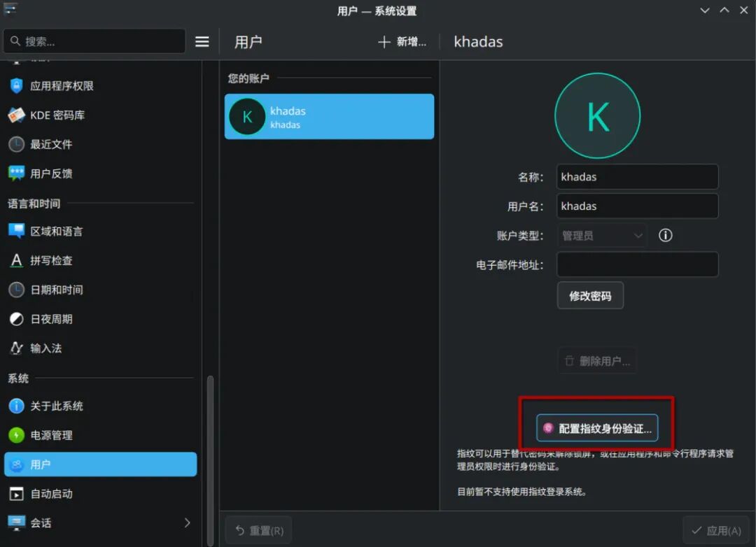
Task: Click the search magnifier icon
Action: [15, 41]
